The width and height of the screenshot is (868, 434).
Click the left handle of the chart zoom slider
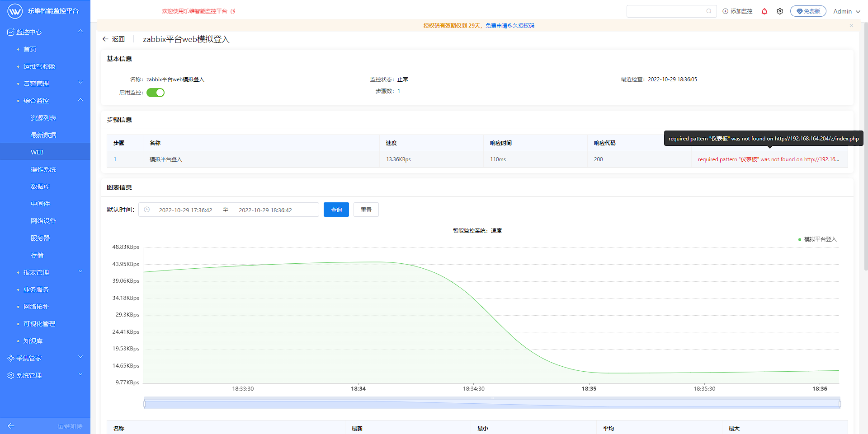[x=145, y=404]
